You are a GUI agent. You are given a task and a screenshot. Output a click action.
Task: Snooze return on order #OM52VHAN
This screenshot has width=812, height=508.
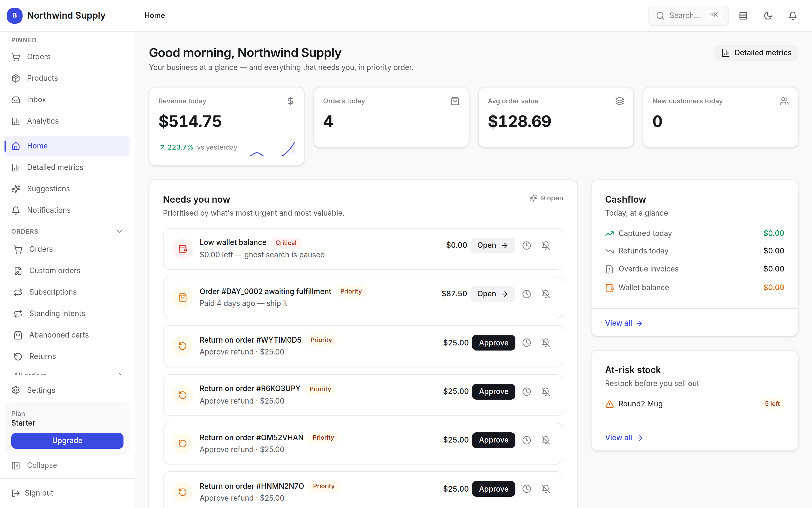tap(526, 440)
